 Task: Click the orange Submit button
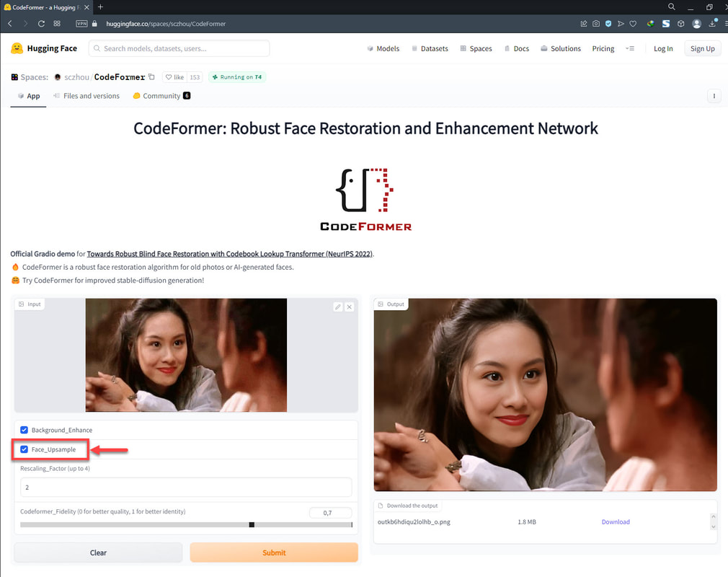(274, 552)
